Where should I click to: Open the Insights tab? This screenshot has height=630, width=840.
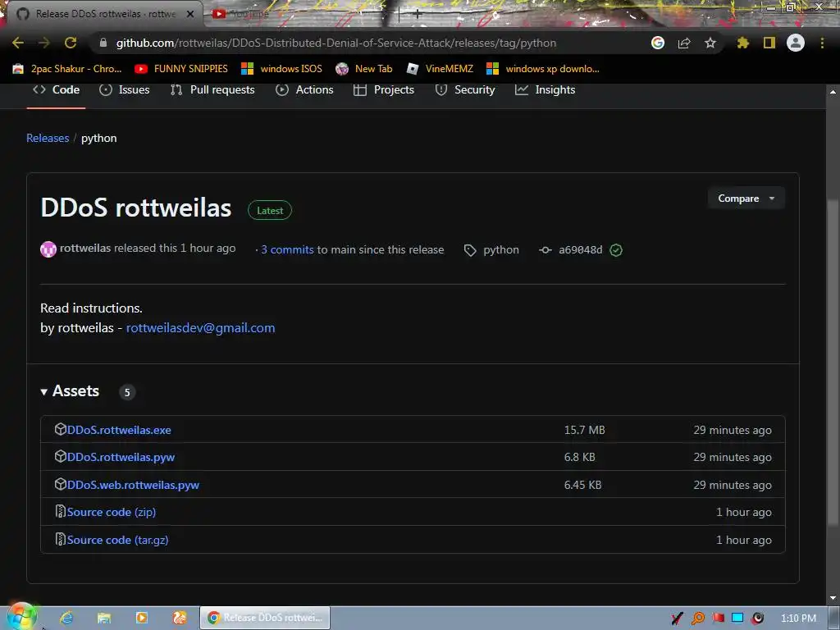[x=545, y=90]
